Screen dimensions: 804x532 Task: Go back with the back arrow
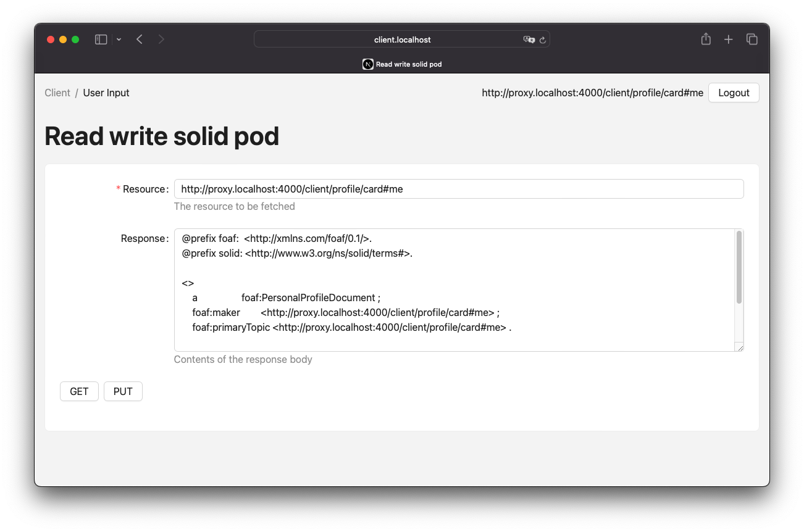[x=140, y=39]
